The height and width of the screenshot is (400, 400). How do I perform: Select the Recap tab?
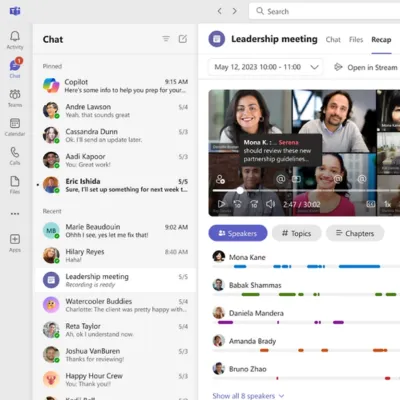[381, 40]
